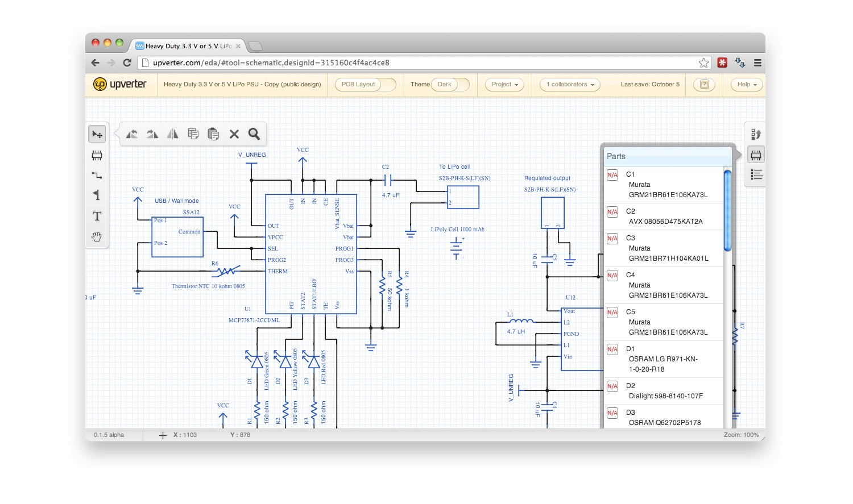
Task: Click N/A badge next to C4
Action: [x=612, y=276]
